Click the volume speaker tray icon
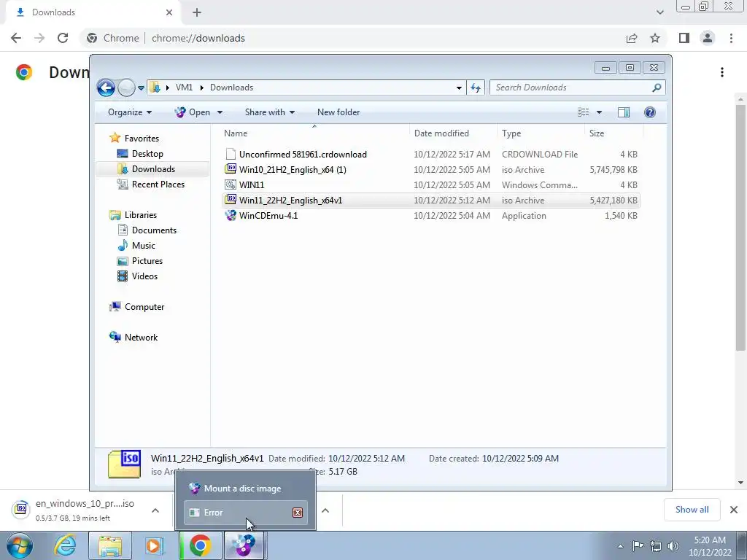Image resolution: width=747 pixels, height=560 pixels. 673,546
